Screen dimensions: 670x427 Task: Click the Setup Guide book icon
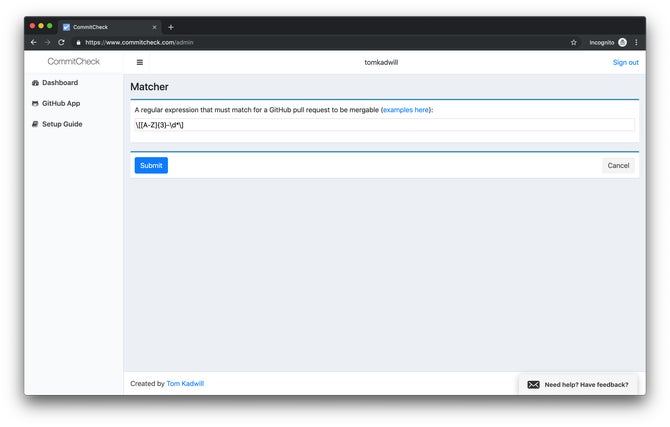[35, 124]
